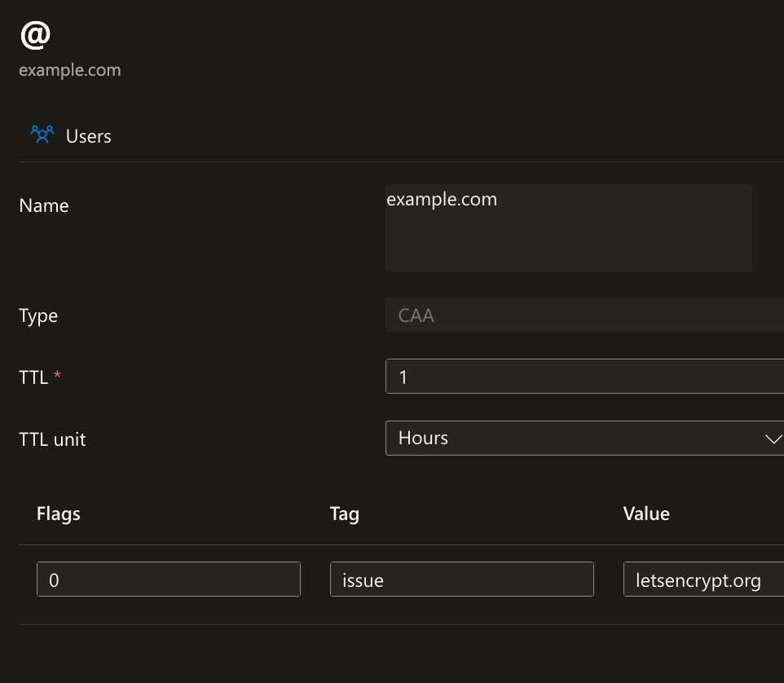Viewport: 784px width, 683px height.
Task: Focus the Tag input containing issue
Action: (x=462, y=579)
